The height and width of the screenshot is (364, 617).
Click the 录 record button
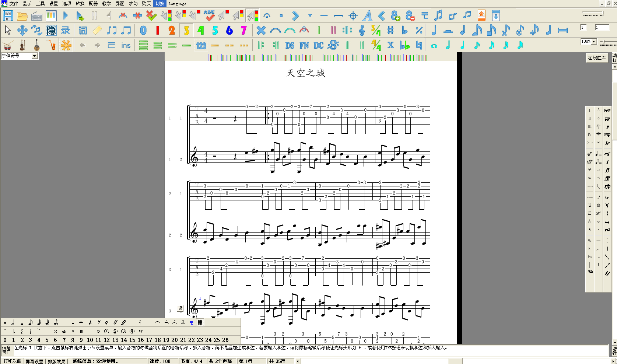coord(66,30)
